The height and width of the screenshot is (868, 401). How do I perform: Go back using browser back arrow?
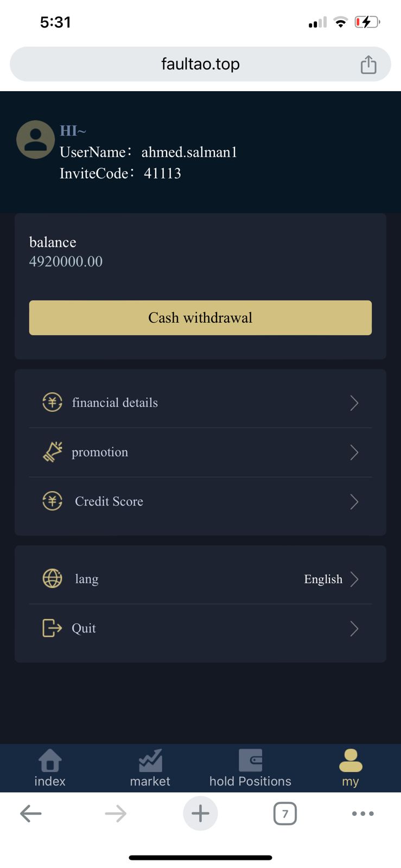(x=31, y=813)
